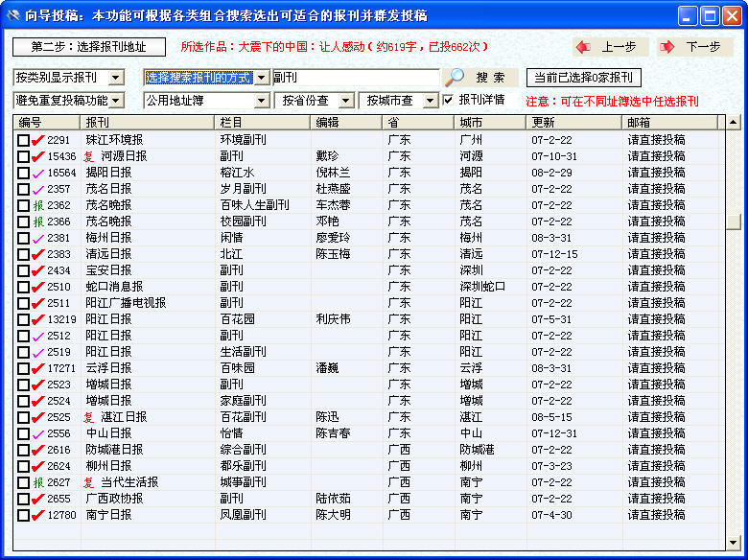Click the scrollbar up arrow

tap(734, 123)
